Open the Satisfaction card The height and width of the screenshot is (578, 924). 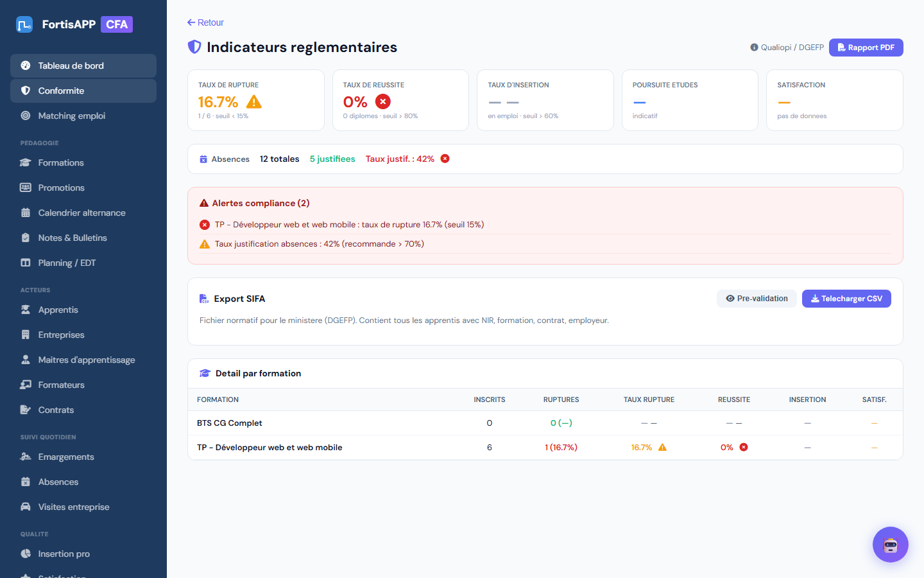click(835, 100)
